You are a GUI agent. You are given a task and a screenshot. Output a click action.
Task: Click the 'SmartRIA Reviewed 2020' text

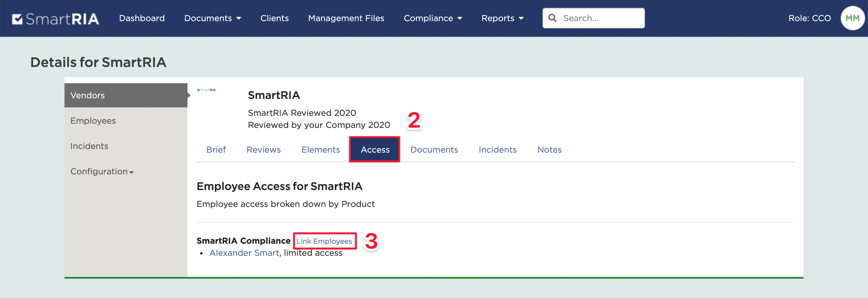[302, 113]
